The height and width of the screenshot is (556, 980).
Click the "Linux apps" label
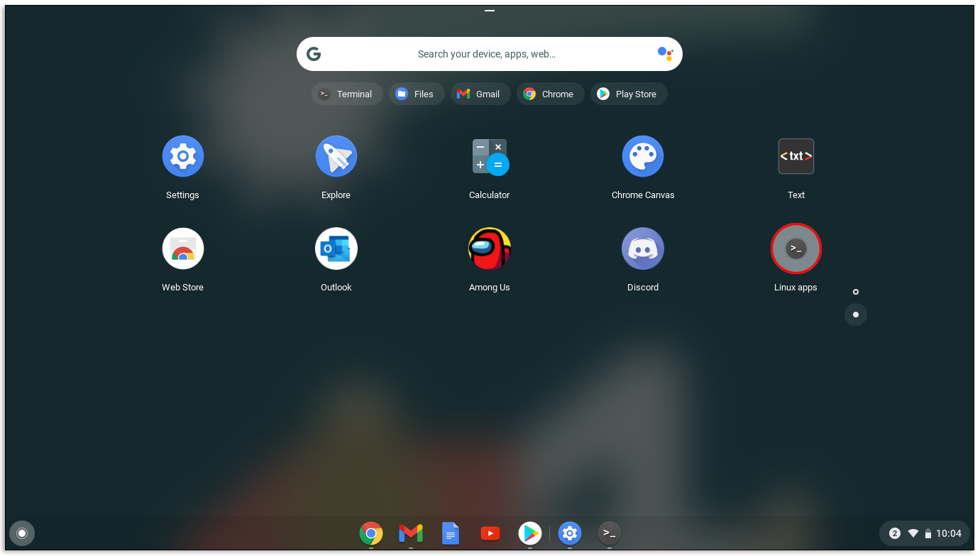[x=795, y=288]
